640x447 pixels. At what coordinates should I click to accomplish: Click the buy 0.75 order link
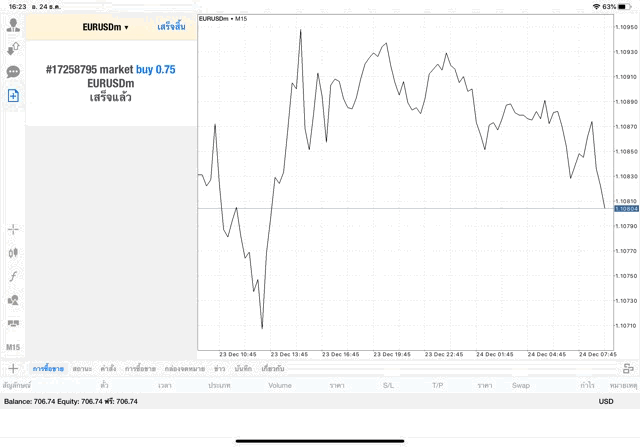pyautogui.click(x=155, y=69)
